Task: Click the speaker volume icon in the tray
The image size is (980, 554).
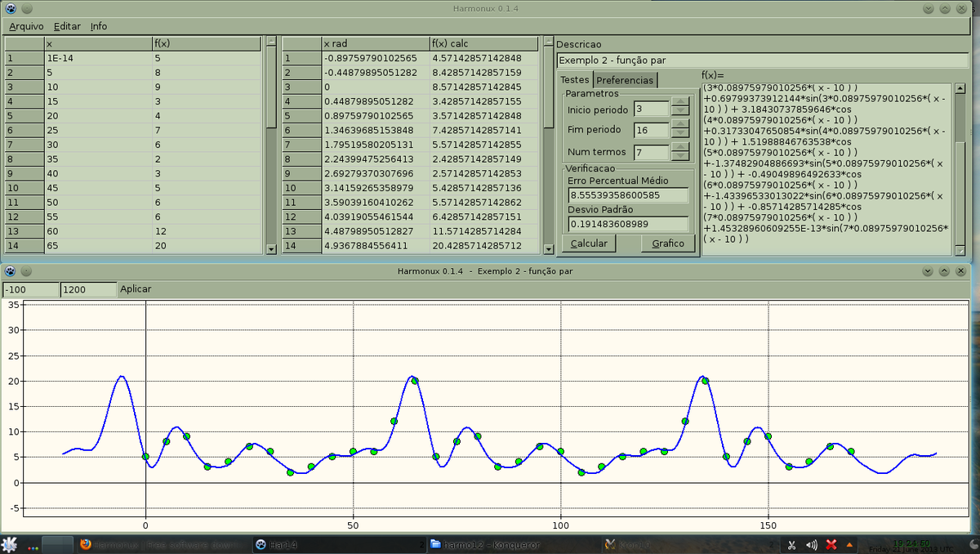Action: click(x=811, y=544)
